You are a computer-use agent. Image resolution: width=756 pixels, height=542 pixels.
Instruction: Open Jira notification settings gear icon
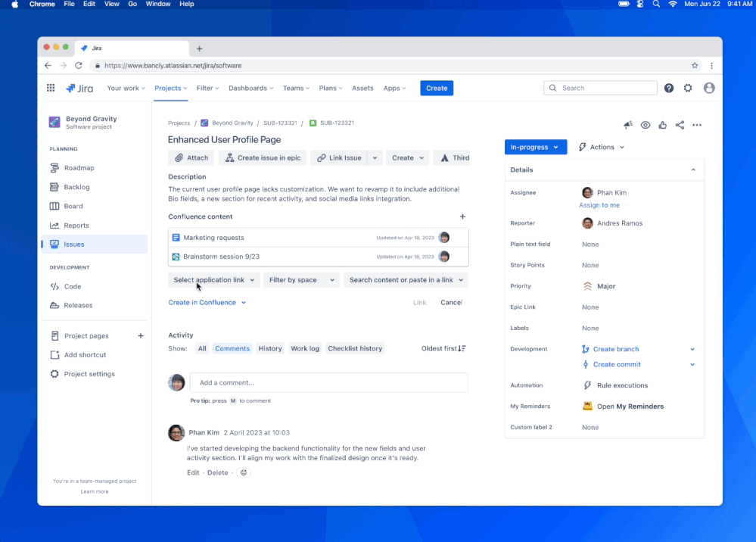click(687, 88)
